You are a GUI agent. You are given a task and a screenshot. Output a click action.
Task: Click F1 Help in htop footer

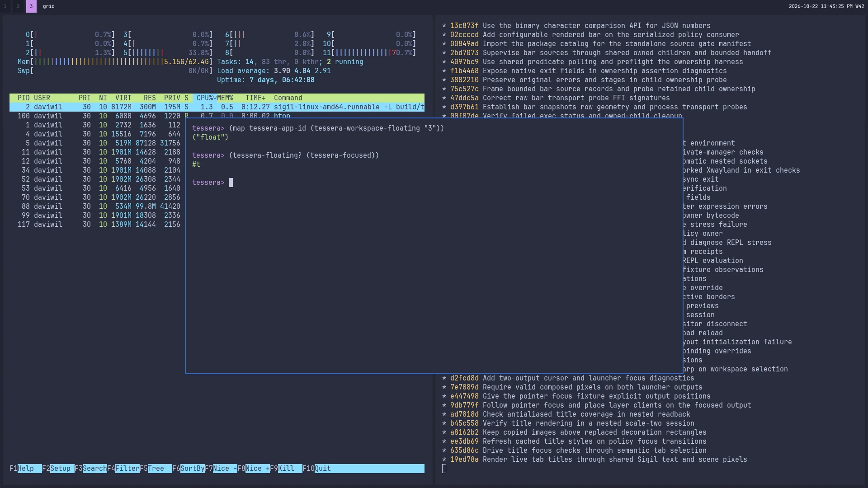26,469
